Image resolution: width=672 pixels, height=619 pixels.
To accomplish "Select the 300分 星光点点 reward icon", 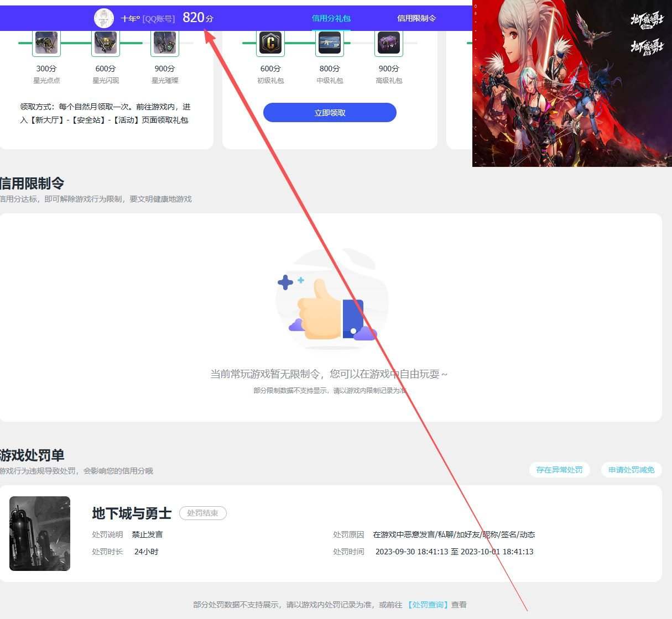I will 46,43.
